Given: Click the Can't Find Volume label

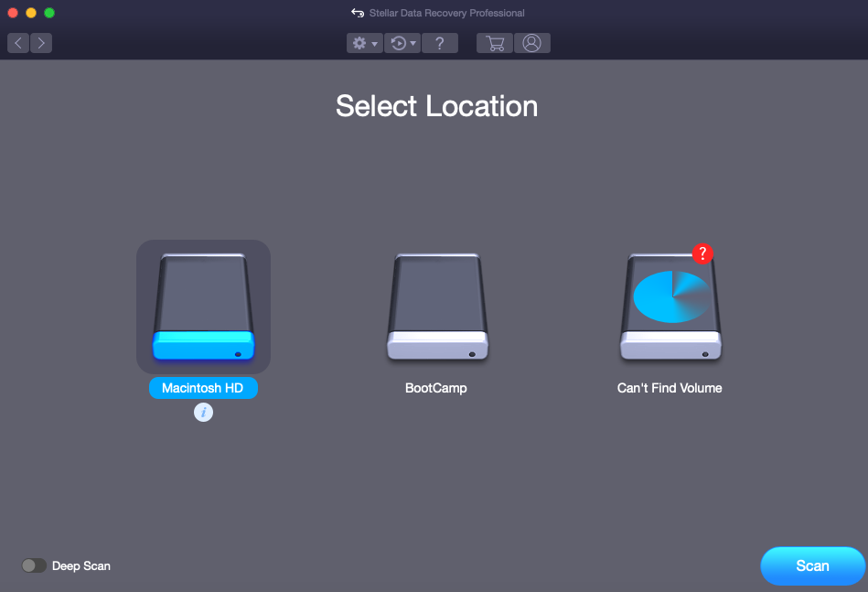Looking at the screenshot, I should (670, 388).
